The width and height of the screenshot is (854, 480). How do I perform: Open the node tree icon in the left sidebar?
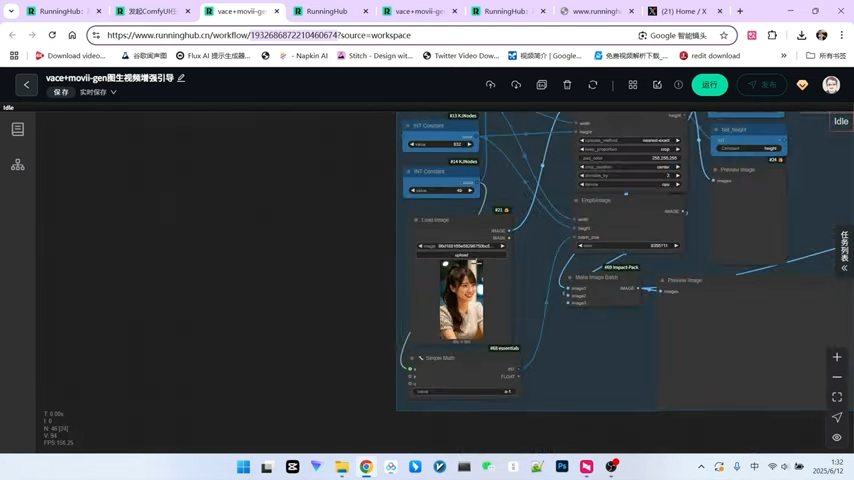pos(17,165)
